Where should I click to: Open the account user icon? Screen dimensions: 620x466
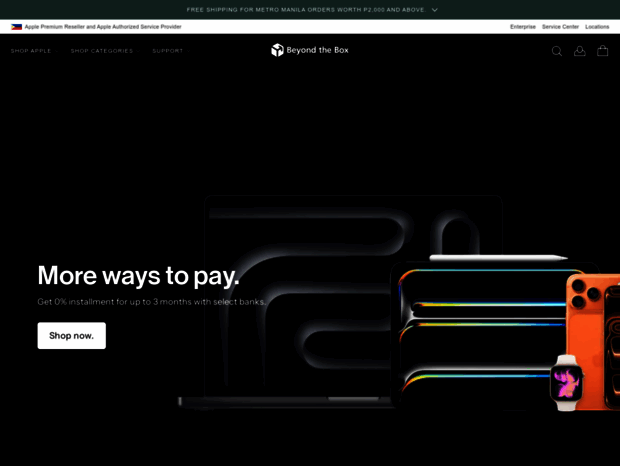click(x=580, y=51)
